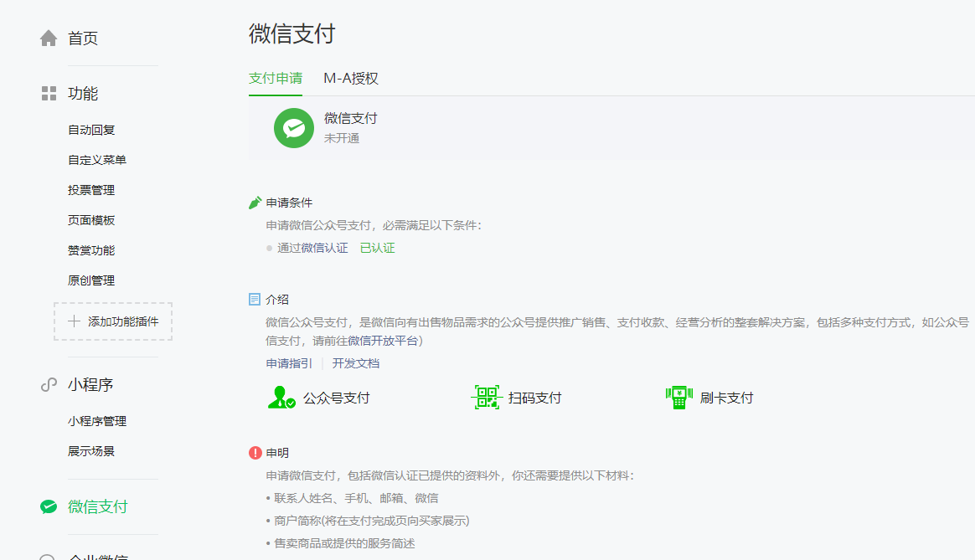The width and height of the screenshot is (975, 560).
Task: Switch to the M-A授权 tab
Action: pyautogui.click(x=351, y=79)
